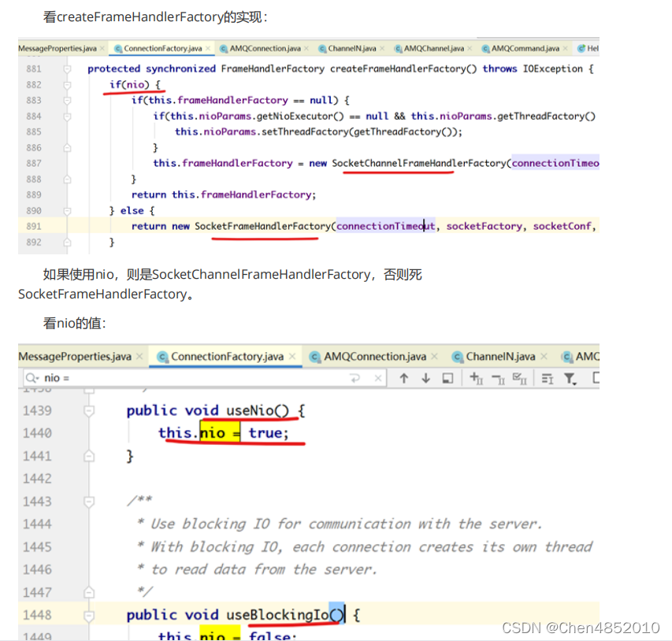Viewport: 672px width, 641px height.
Task: Add selection for next occurrence icon
Action: click(x=477, y=378)
